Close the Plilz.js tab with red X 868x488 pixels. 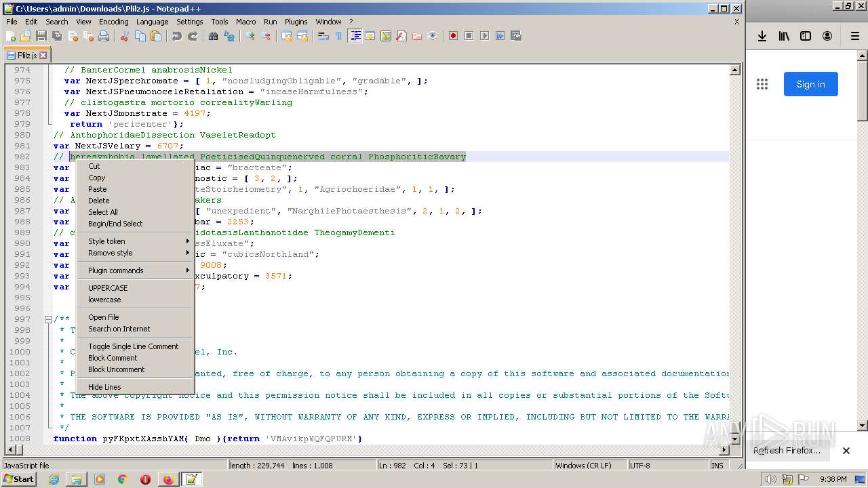pos(43,56)
